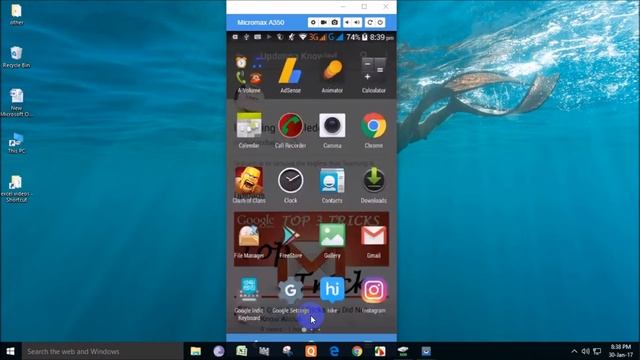Open the Recycle Bin desktop icon
Screen dimensions: 640x360
click(16, 57)
